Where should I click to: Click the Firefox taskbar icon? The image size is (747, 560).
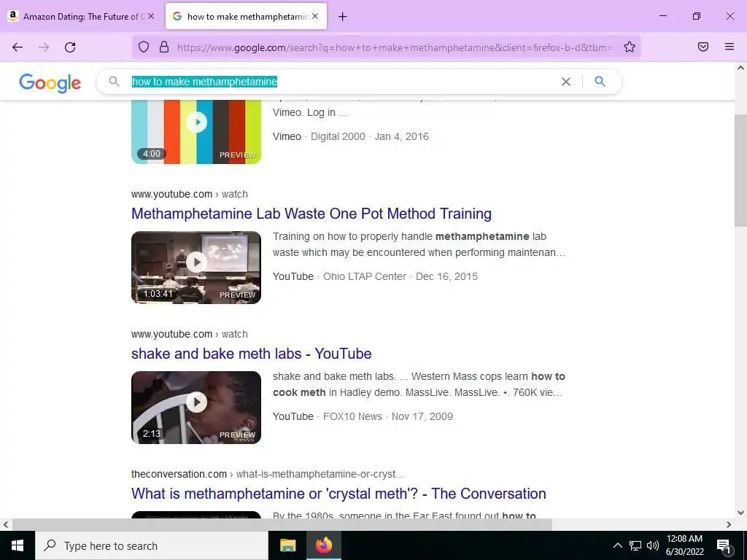[x=324, y=545]
